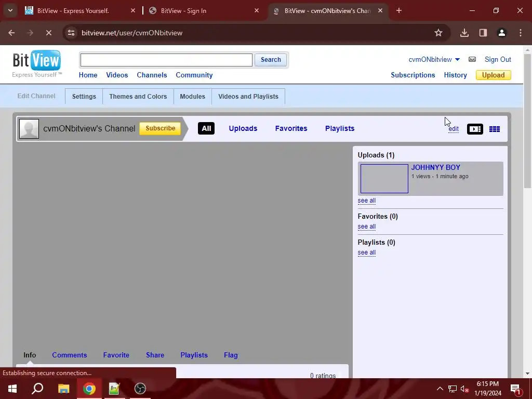The image size is (532, 399).
Task: Click Sign Out
Action: pyautogui.click(x=498, y=59)
